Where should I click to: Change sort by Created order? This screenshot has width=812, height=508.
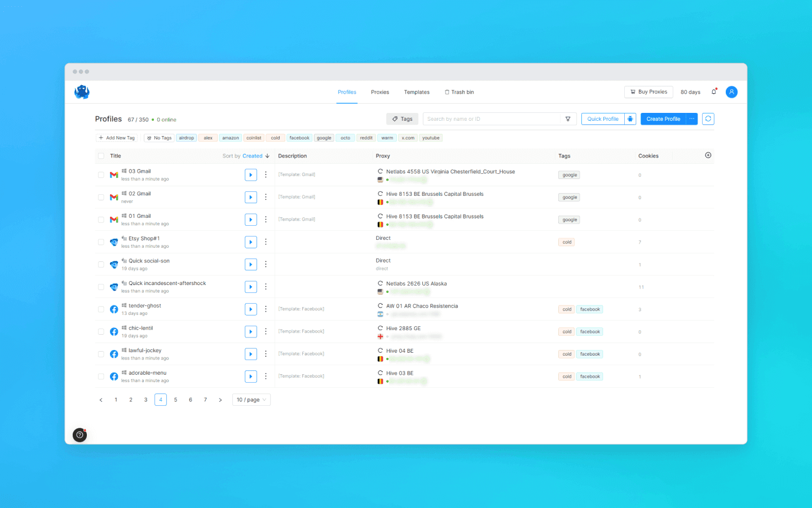tap(256, 156)
